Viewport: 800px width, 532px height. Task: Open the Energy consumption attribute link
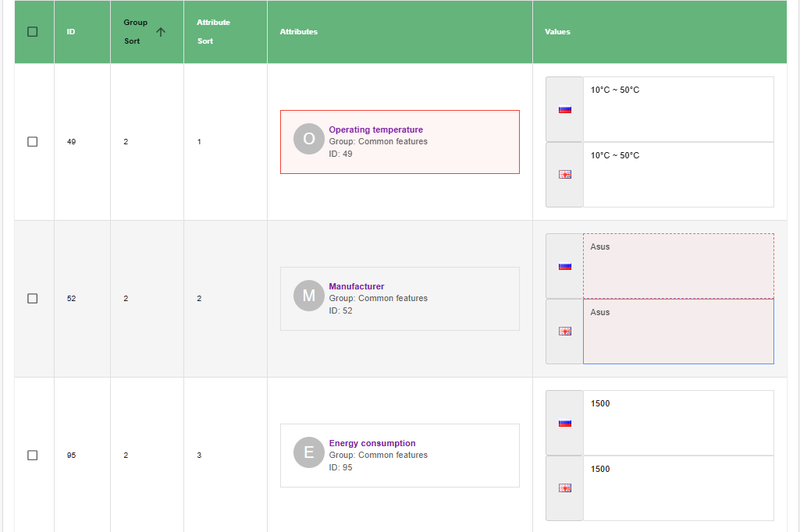372,443
